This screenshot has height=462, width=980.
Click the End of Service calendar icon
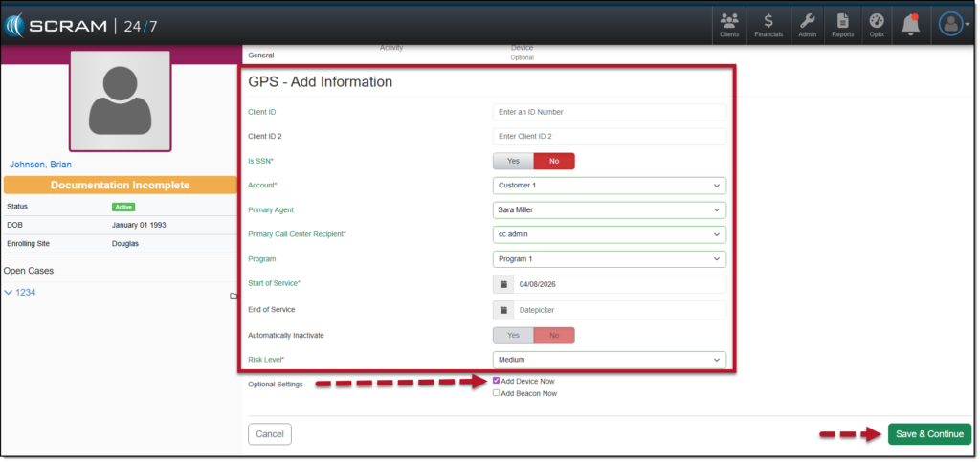click(x=502, y=310)
